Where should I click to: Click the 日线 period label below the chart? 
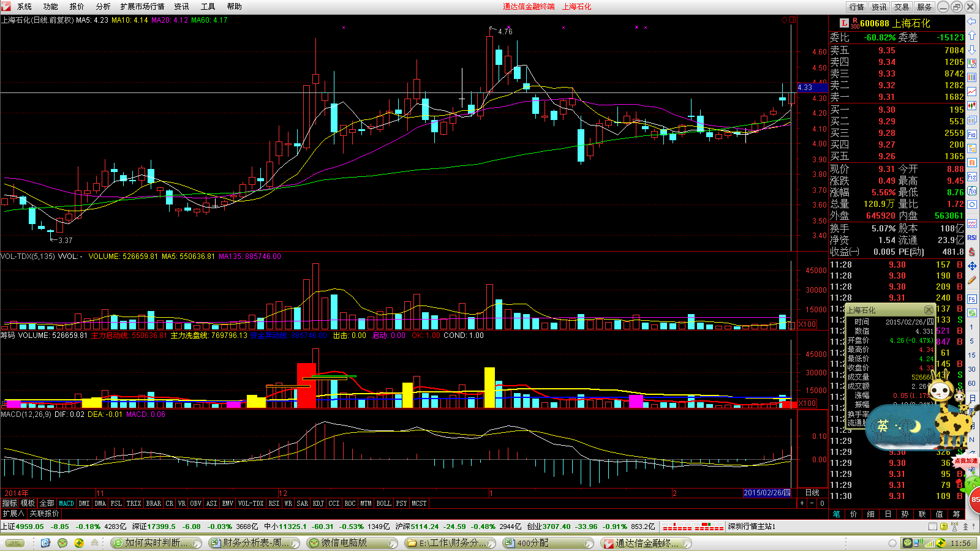click(812, 493)
